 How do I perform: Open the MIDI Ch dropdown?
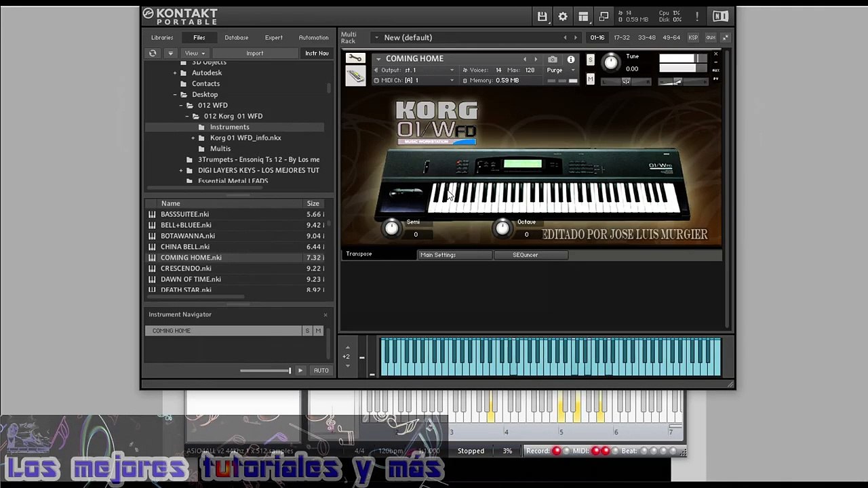[414, 81]
